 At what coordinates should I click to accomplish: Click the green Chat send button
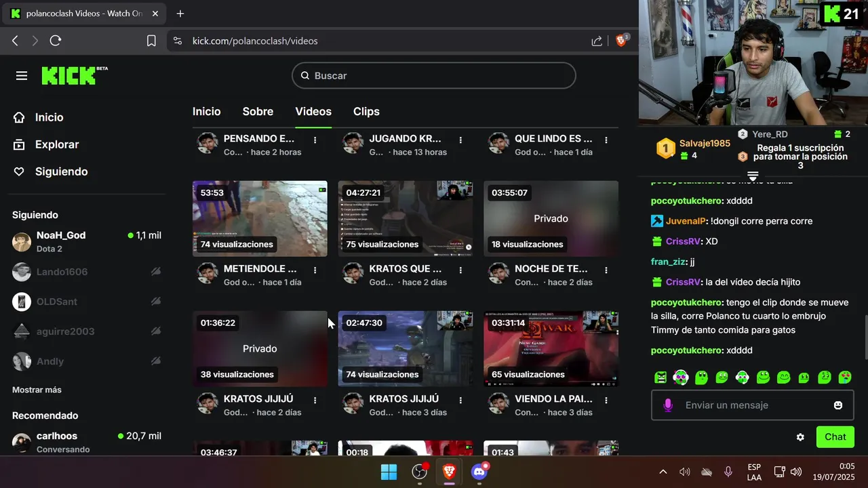tap(835, 437)
